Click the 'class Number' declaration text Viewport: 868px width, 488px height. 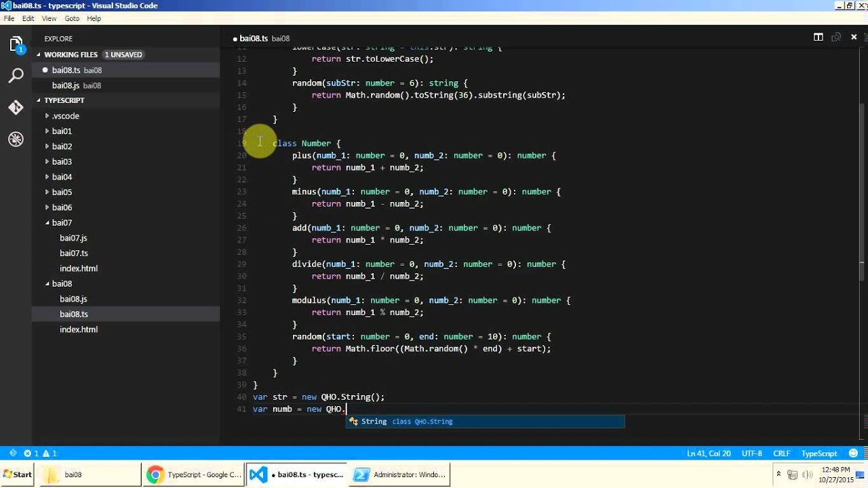click(307, 144)
